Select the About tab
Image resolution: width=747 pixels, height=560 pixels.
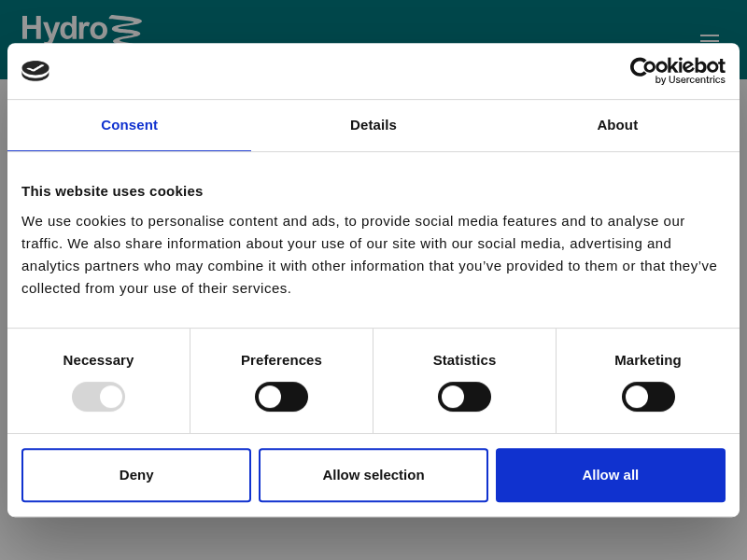click(x=617, y=125)
